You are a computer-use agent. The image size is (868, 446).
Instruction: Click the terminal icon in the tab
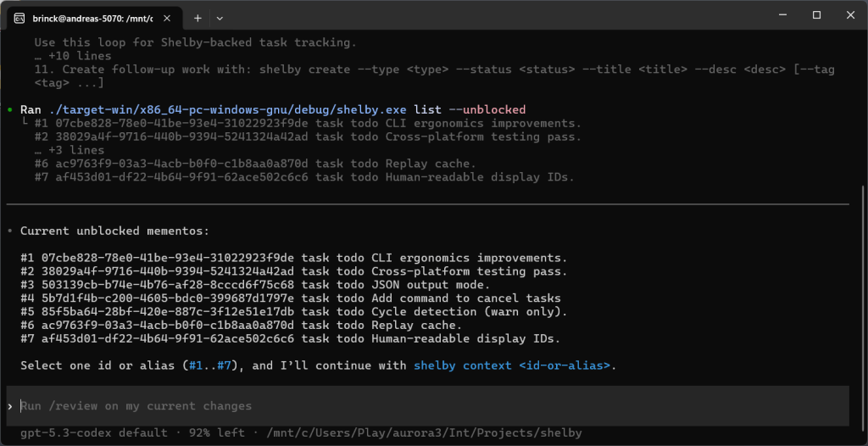pos(19,17)
